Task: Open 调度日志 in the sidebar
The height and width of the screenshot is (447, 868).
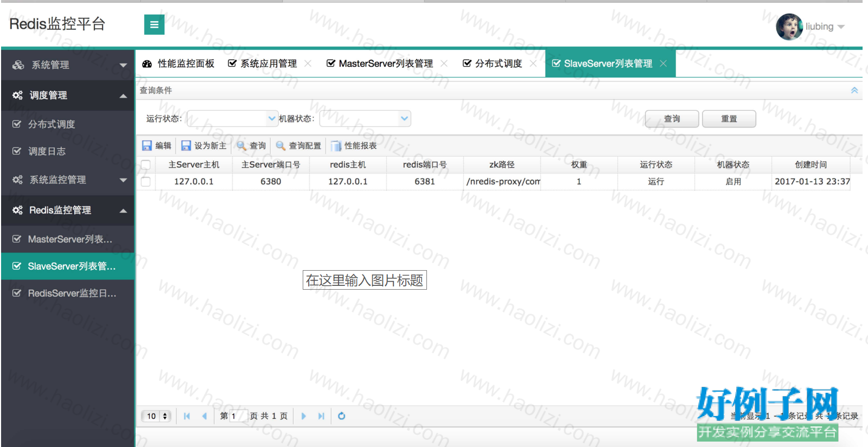Action: click(x=68, y=151)
